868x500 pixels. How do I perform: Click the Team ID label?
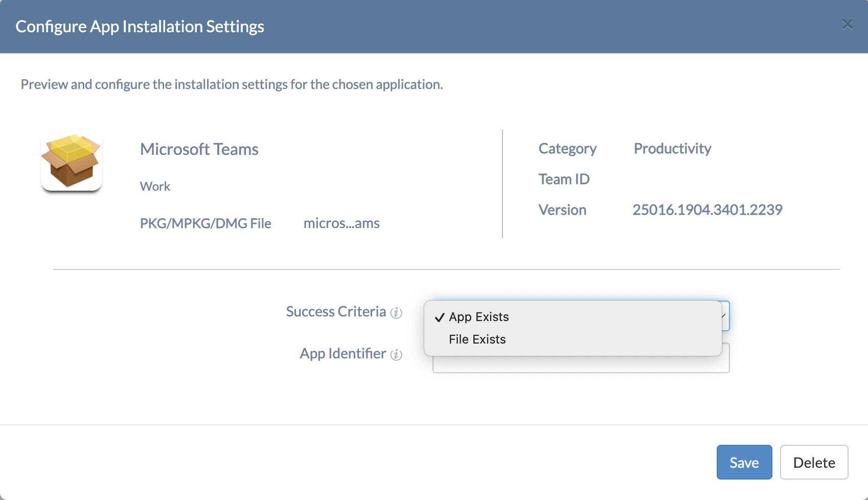click(x=564, y=179)
